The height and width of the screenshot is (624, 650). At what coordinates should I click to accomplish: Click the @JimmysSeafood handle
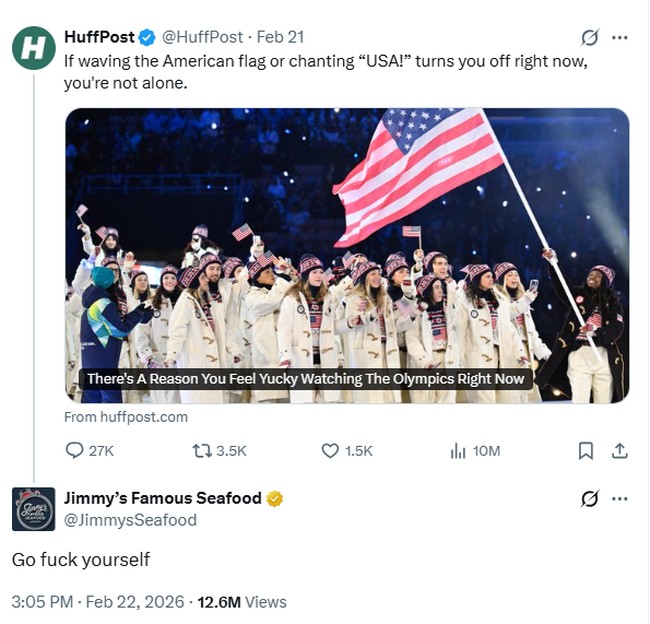pos(130,520)
